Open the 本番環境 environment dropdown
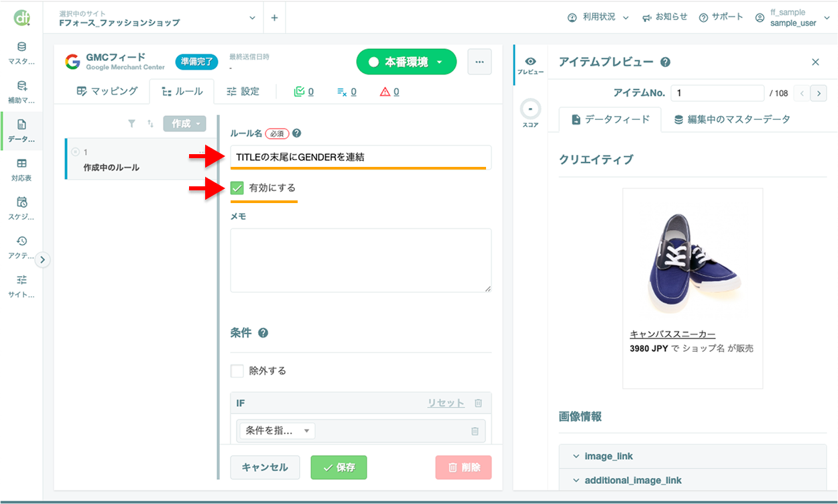The image size is (838, 504). (x=406, y=61)
